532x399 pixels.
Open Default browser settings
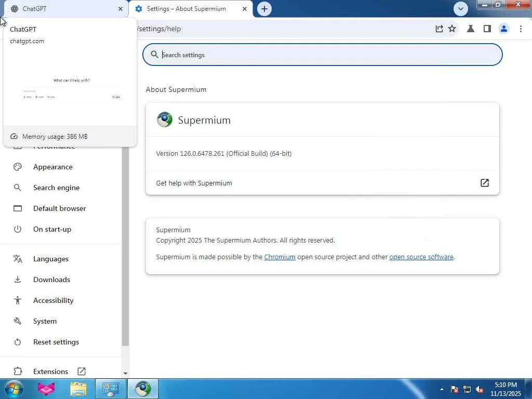[60, 208]
